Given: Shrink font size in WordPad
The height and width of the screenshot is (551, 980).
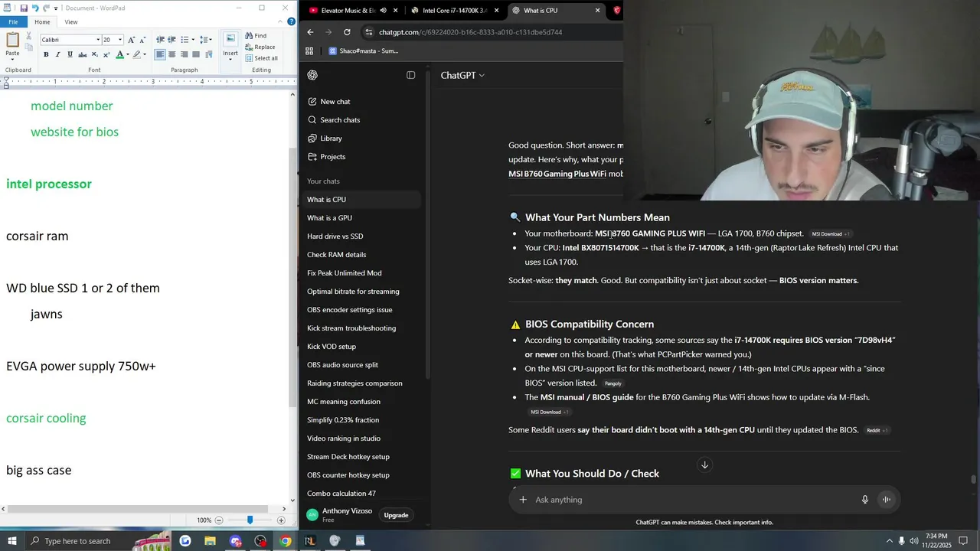Looking at the screenshot, I should (142, 40).
